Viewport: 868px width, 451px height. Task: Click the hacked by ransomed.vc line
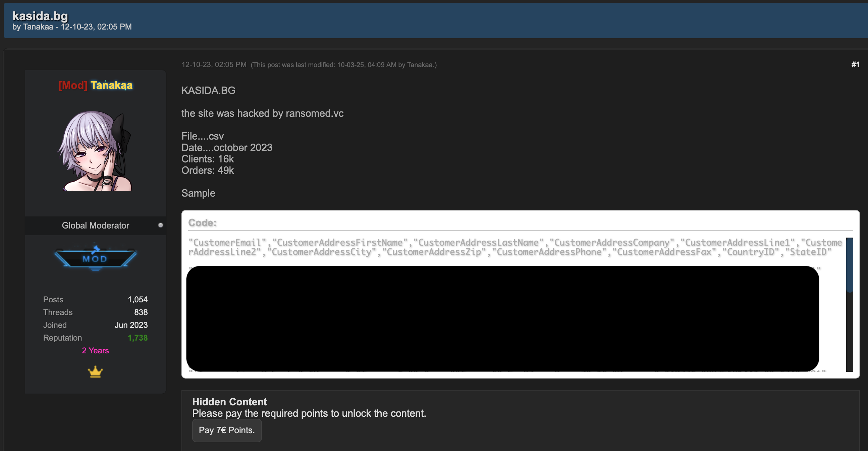[263, 113]
